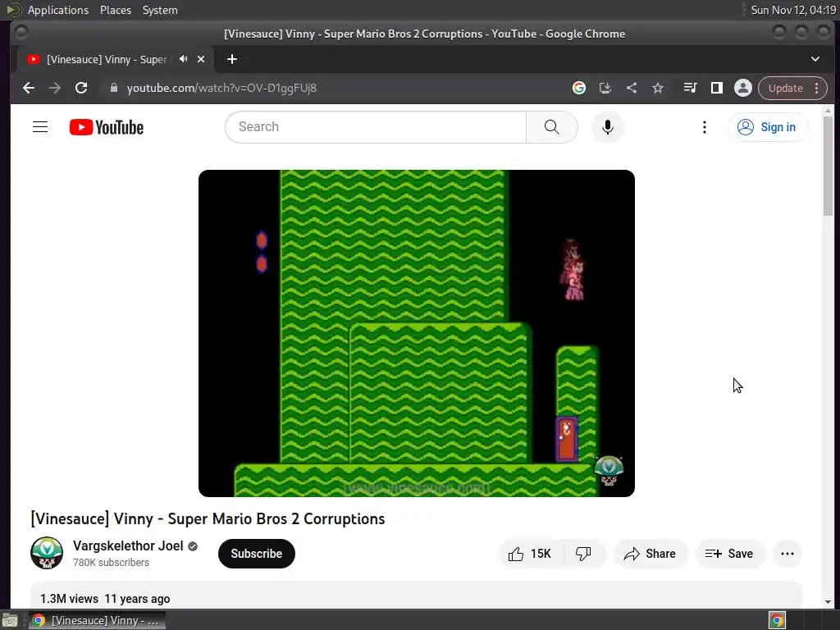
Task: Subscribe to Vargskelethor Joel
Action: coord(257,554)
